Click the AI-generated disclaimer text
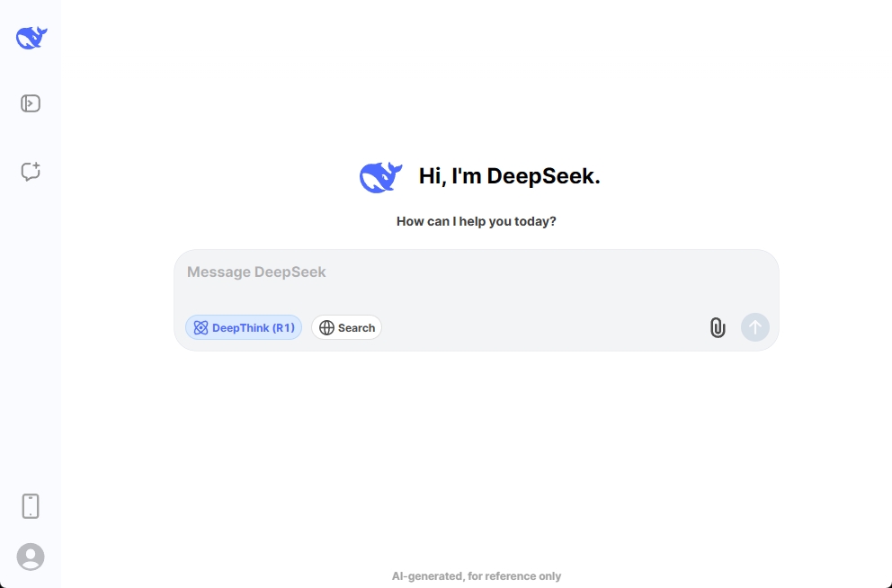The width and height of the screenshot is (892, 588). pyautogui.click(x=476, y=575)
